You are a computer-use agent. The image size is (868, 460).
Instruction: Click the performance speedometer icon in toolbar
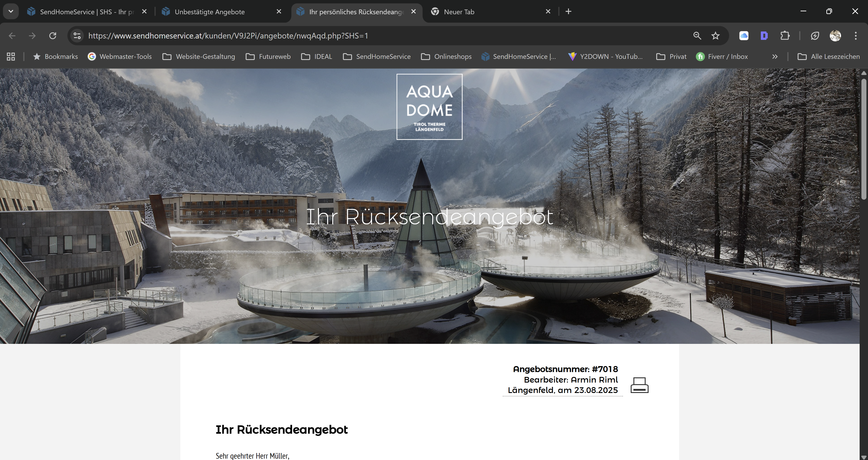click(x=815, y=36)
